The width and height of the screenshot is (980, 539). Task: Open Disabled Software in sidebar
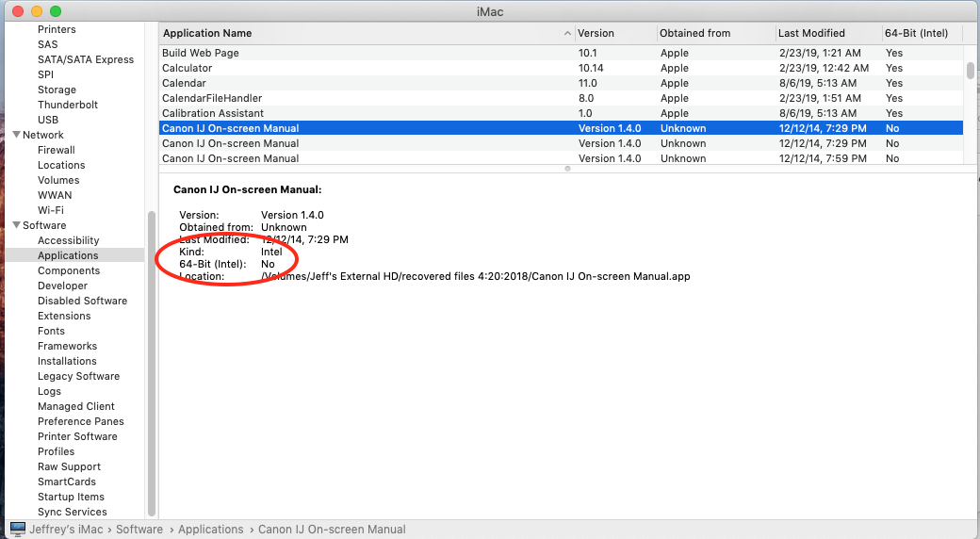(83, 301)
